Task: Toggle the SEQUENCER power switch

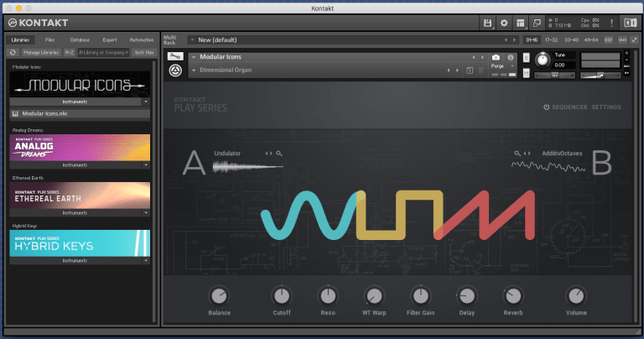Action: click(x=546, y=107)
